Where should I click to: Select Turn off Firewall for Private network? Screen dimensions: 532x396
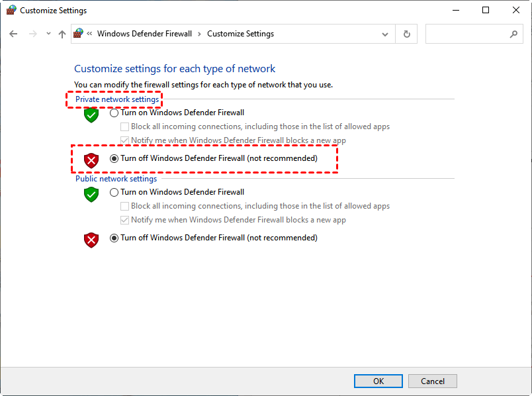point(114,158)
